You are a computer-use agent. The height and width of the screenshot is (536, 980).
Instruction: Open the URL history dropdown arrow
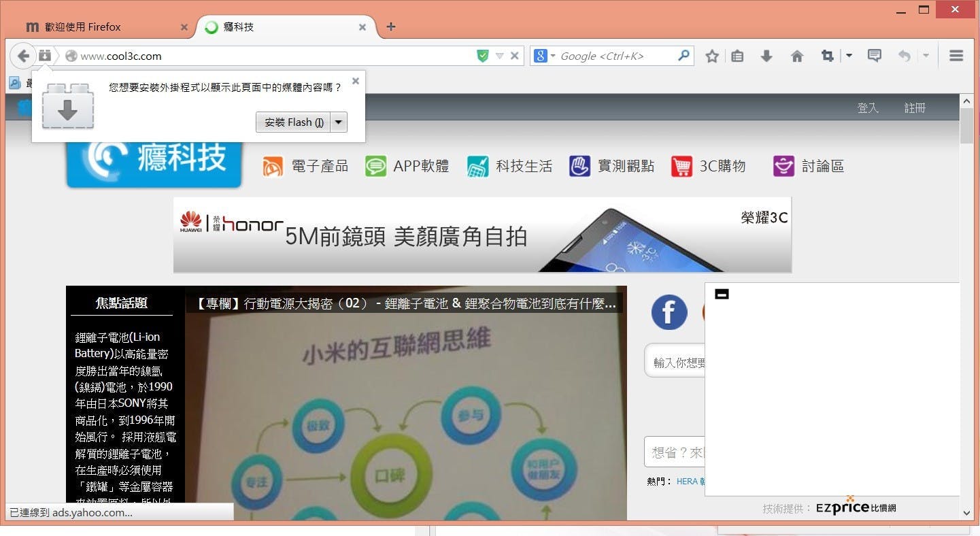click(x=499, y=56)
